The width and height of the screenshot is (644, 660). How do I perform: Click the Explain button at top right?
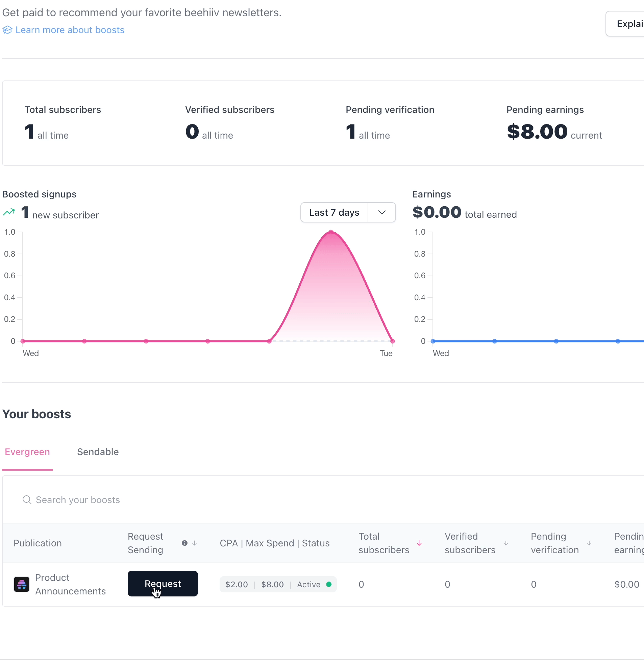tap(626, 24)
